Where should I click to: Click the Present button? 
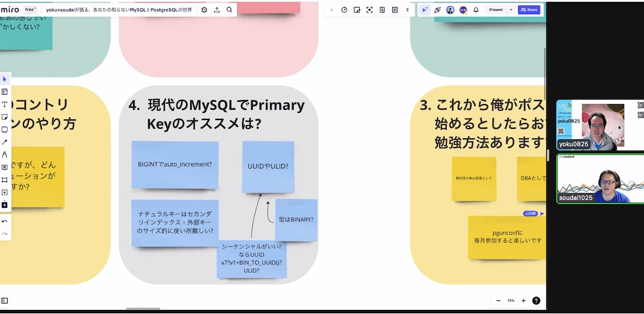496,10
